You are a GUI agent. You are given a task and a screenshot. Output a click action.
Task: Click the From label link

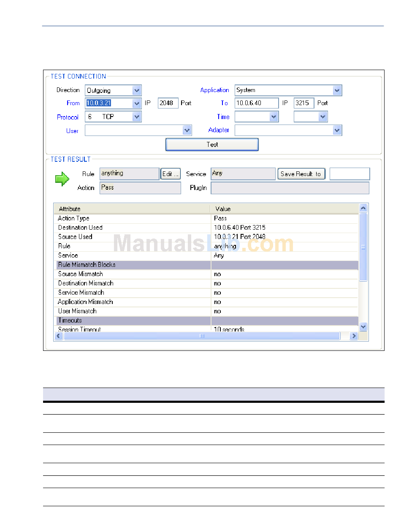[73, 103]
